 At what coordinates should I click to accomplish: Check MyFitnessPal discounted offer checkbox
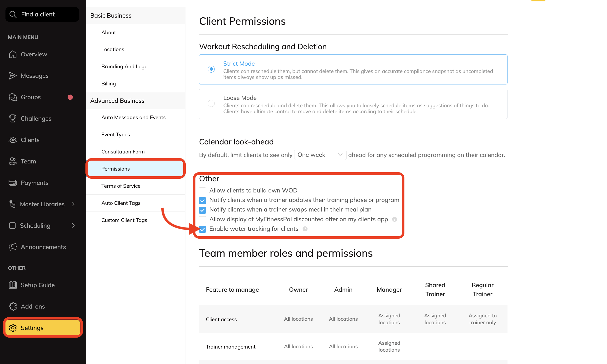[x=202, y=219]
